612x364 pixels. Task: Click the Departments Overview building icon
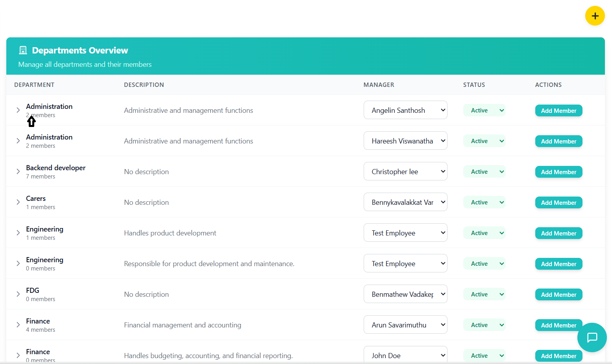point(23,50)
